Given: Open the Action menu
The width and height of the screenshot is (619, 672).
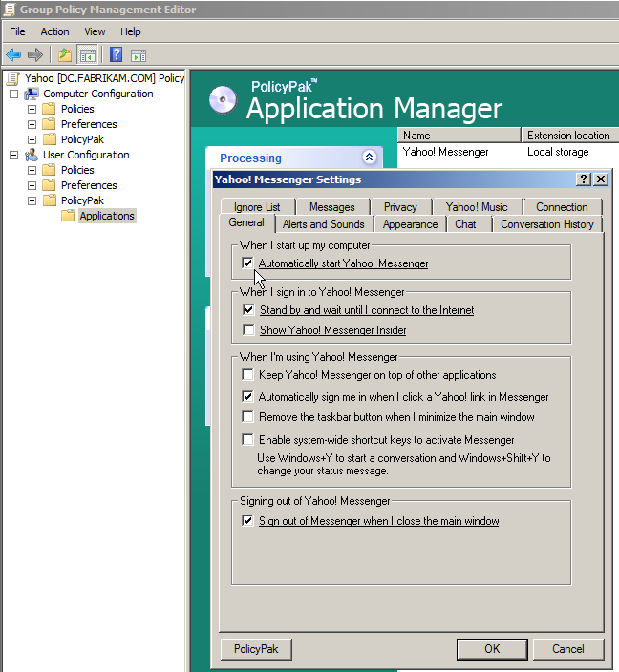Looking at the screenshot, I should pyautogui.click(x=54, y=31).
